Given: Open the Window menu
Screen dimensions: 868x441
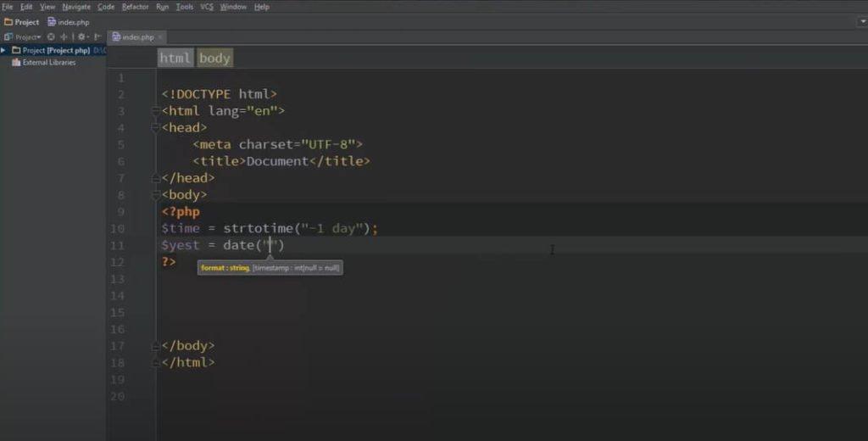Looking at the screenshot, I should tap(233, 7).
